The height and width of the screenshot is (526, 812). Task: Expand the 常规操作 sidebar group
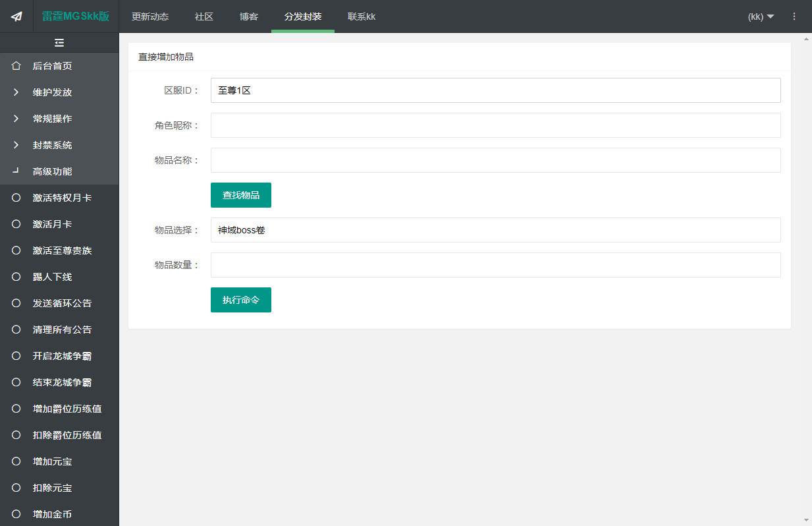(53, 119)
